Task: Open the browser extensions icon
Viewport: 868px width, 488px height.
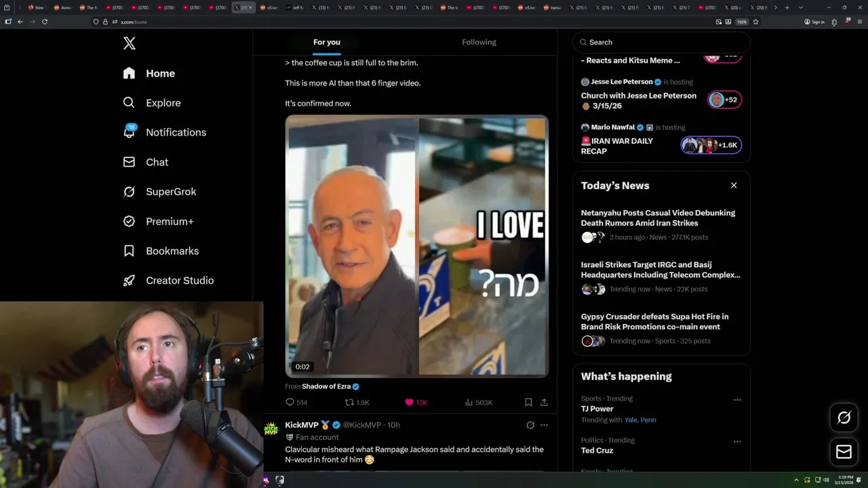Action: coord(834,22)
